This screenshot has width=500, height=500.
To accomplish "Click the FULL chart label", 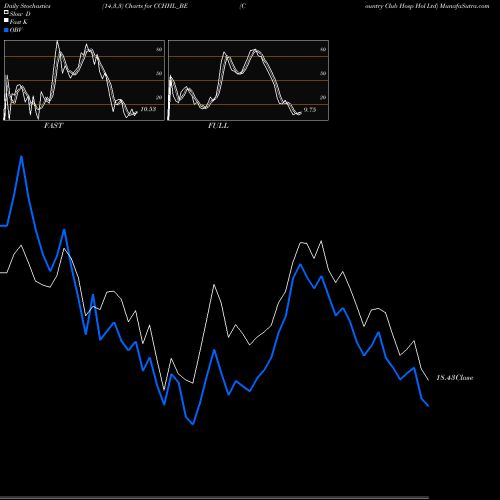I will point(218,126).
